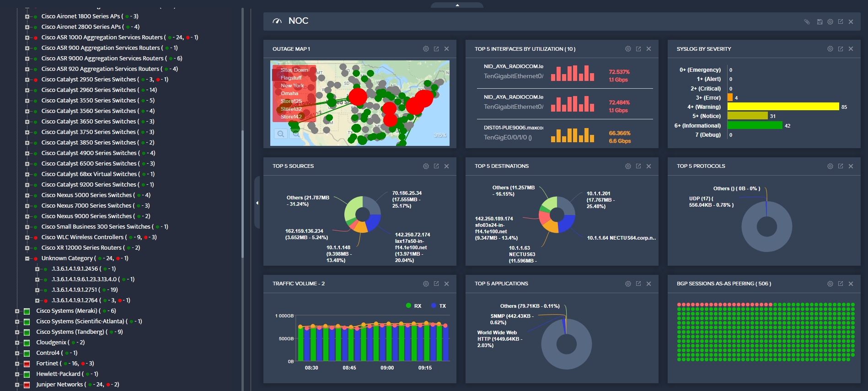Pop out Syslog by Severity widget

841,49
